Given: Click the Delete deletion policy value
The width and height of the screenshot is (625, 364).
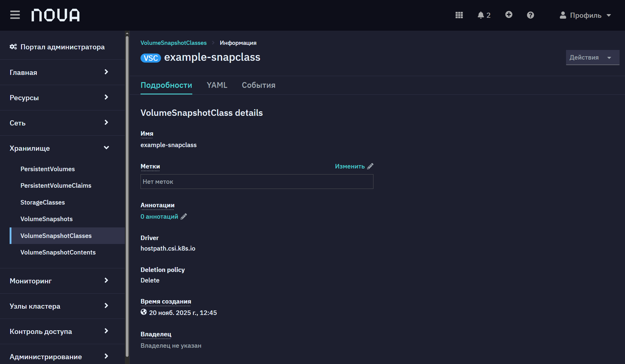Looking at the screenshot, I should (150, 280).
